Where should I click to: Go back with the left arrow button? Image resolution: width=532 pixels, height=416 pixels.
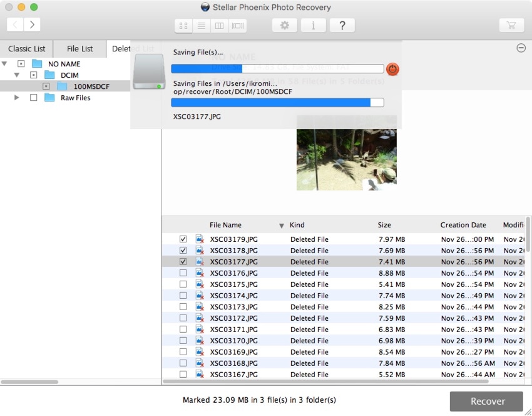[x=15, y=24]
